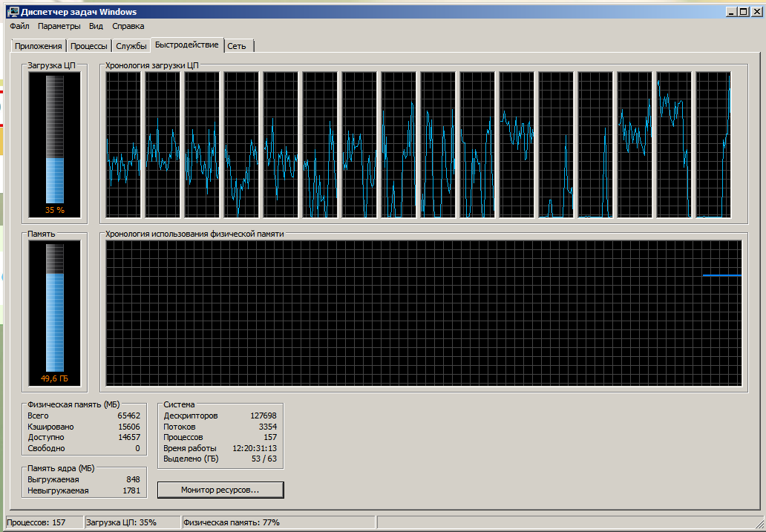766x532 pixels.
Task: Switch to the Приложения tab
Action: (39, 46)
